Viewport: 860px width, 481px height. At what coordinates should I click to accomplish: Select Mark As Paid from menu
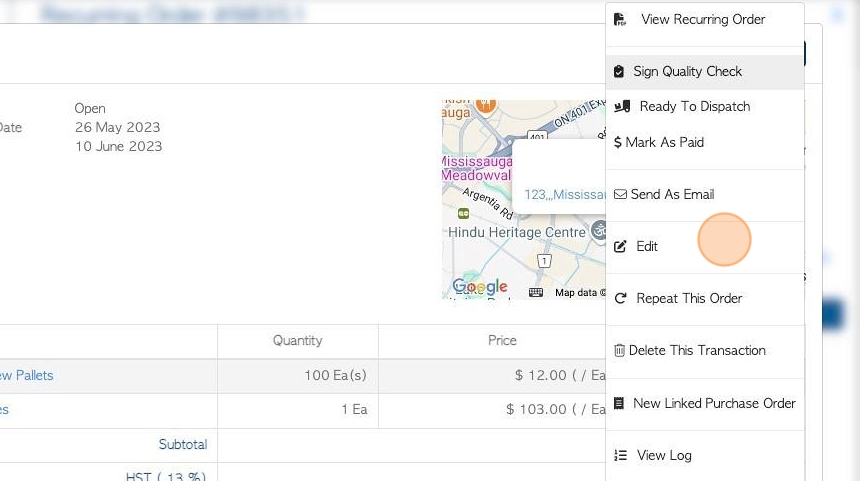tap(664, 143)
